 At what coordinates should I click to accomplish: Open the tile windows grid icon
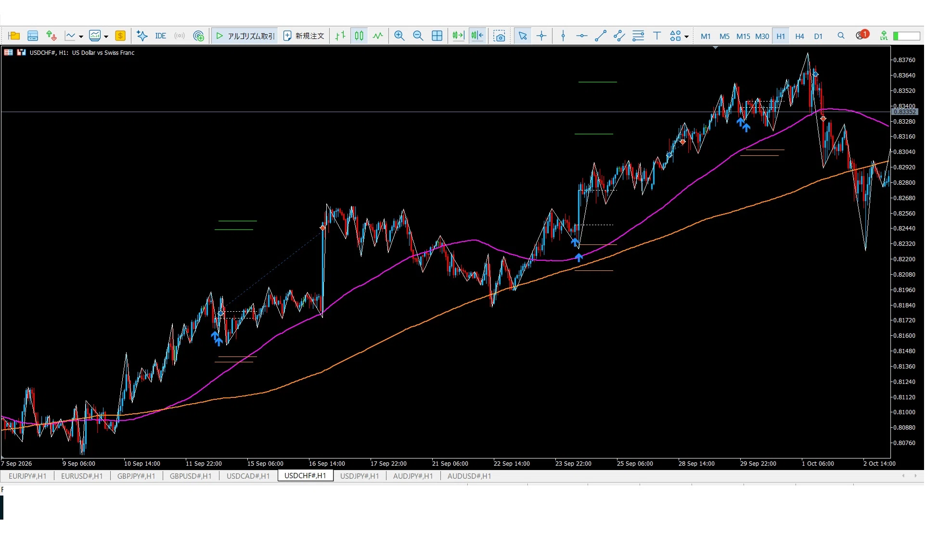[x=437, y=36]
